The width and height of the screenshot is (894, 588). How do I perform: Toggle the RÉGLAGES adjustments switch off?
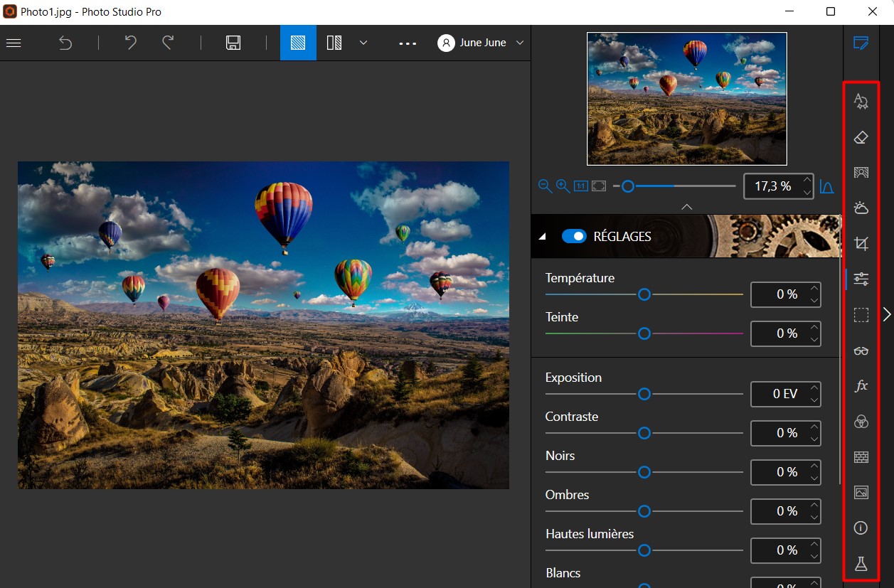[x=574, y=236]
